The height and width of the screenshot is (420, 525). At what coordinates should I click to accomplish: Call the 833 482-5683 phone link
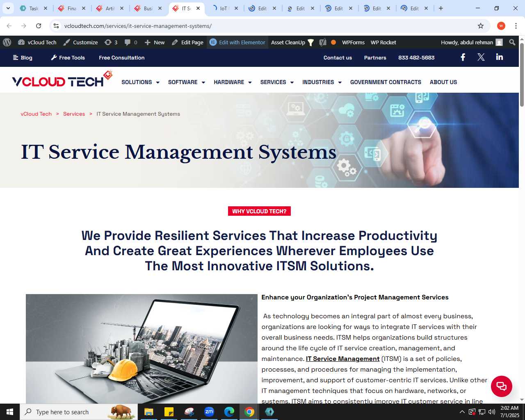click(416, 58)
